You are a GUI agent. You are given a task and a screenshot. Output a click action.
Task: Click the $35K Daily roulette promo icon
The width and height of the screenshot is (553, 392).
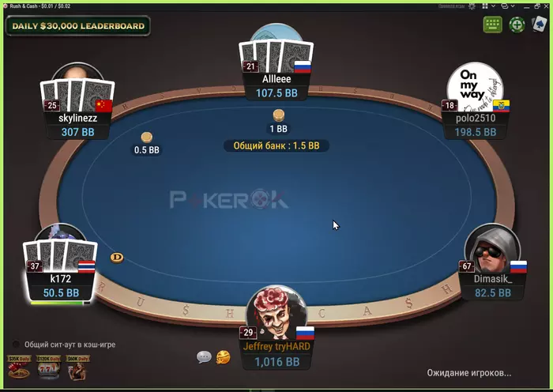[x=19, y=367]
